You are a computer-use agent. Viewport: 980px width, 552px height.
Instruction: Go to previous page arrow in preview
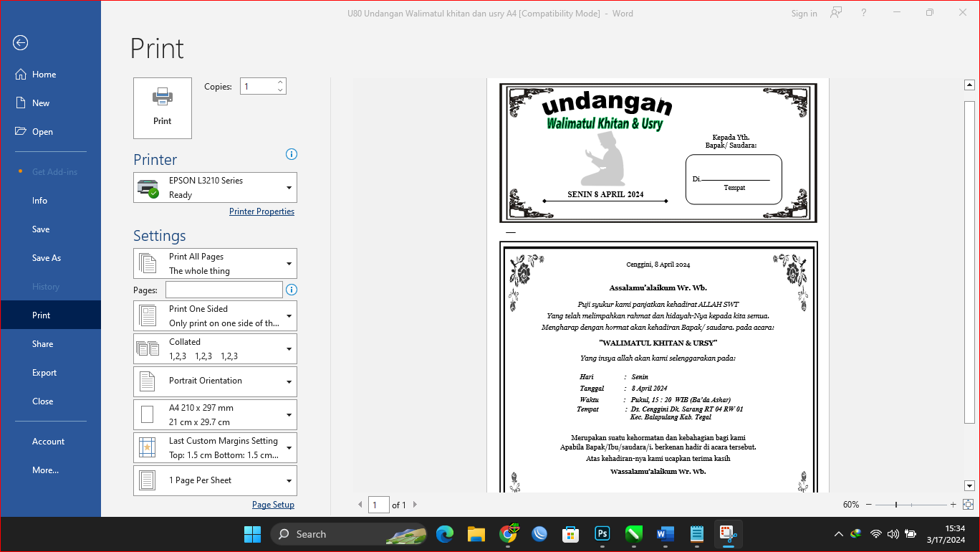pos(360,505)
